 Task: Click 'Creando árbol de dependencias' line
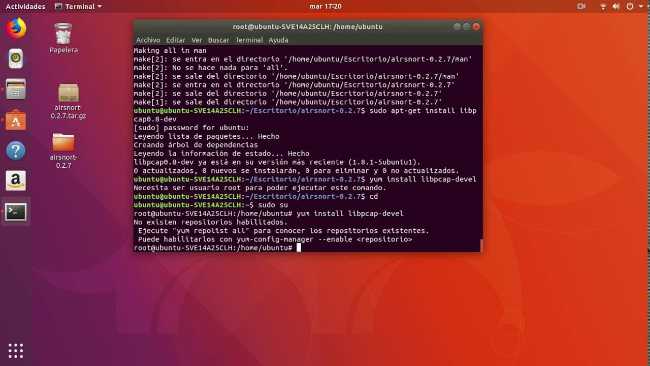[196, 145]
